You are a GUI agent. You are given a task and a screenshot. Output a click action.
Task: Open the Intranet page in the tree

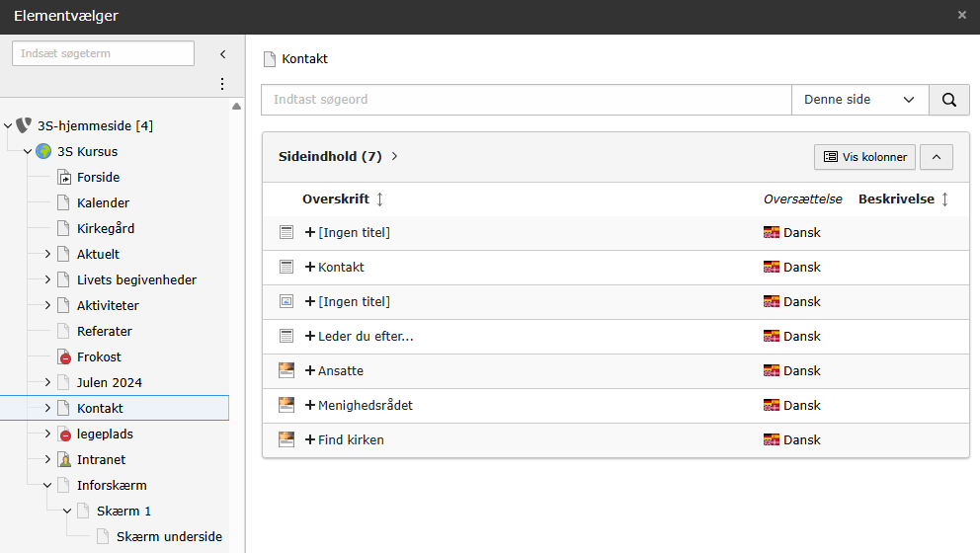[x=101, y=459]
